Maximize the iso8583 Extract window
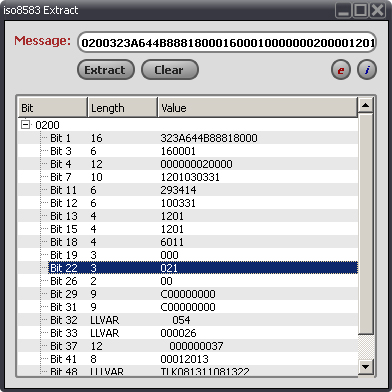This screenshot has width=392, height=392. pos(360,10)
